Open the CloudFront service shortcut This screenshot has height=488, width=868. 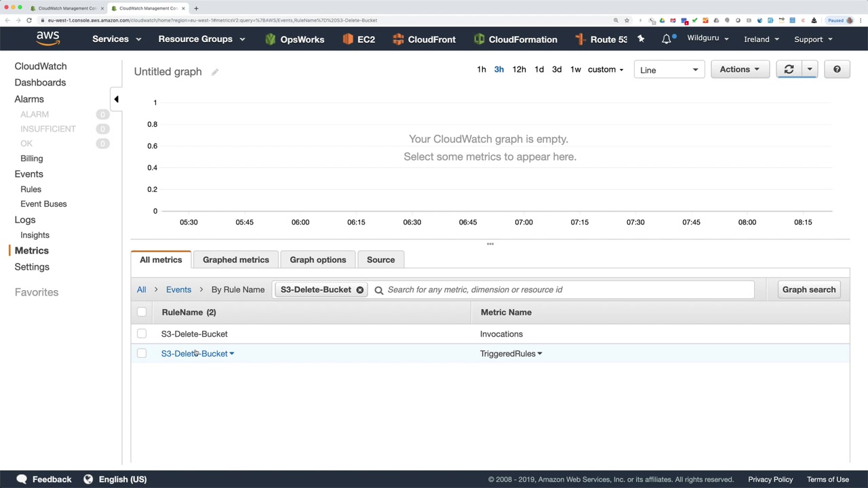pyautogui.click(x=424, y=39)
